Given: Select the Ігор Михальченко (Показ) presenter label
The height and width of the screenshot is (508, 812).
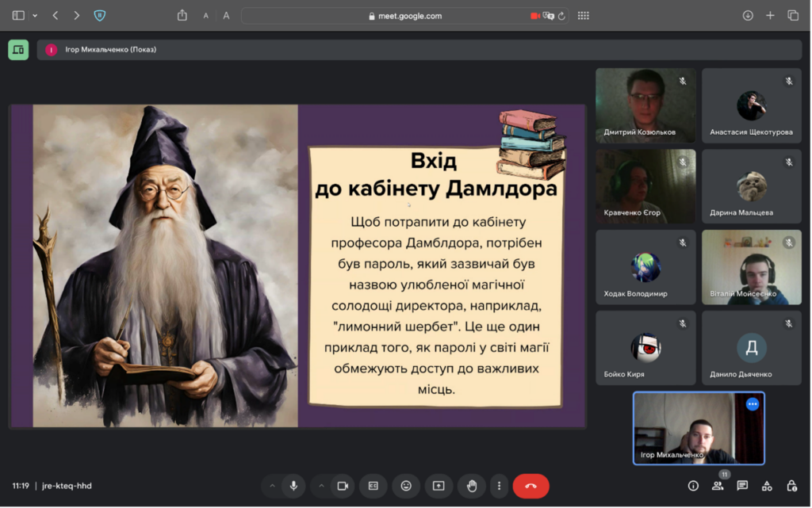Looking at the screenshot, I should [110, 50].
